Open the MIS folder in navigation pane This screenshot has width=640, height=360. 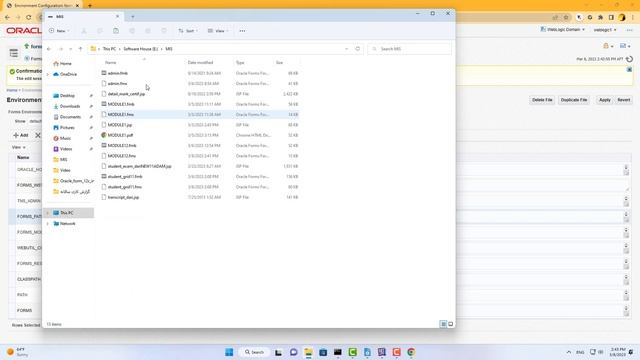coord(60,160)
